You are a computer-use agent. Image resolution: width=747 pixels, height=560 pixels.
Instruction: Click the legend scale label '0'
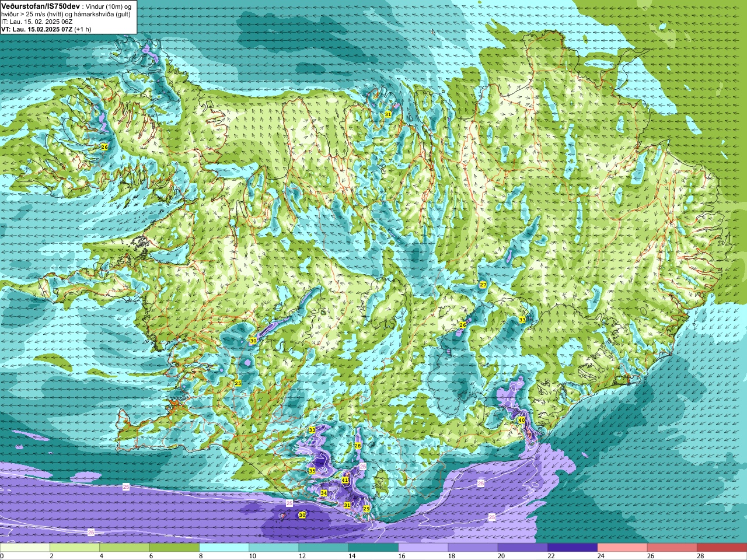point(2,556)
